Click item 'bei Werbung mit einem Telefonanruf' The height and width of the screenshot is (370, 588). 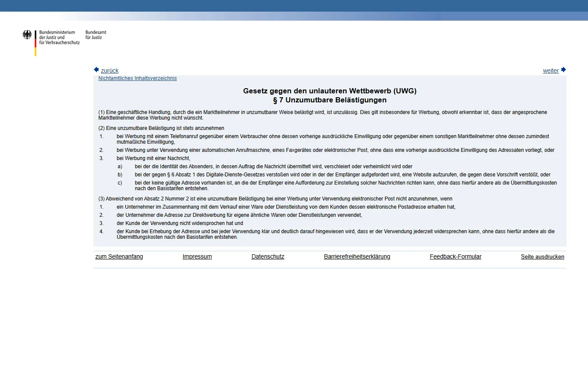coord(333,139)
